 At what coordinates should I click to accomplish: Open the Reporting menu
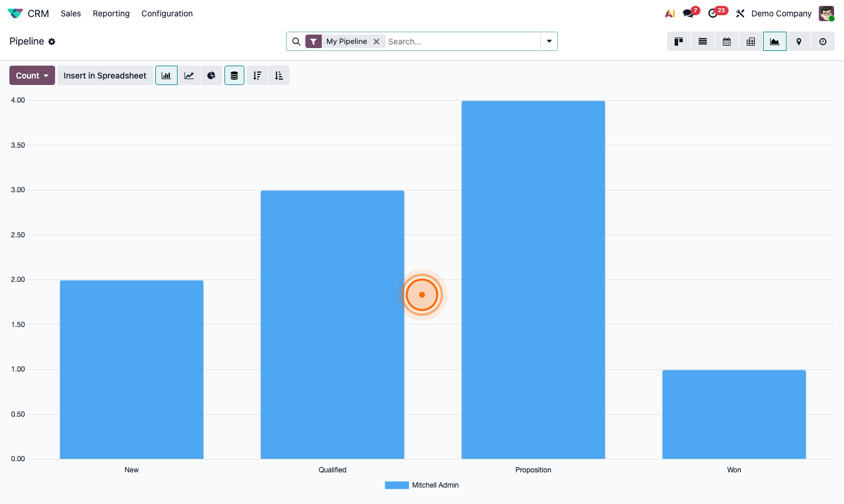click(111, 13)
